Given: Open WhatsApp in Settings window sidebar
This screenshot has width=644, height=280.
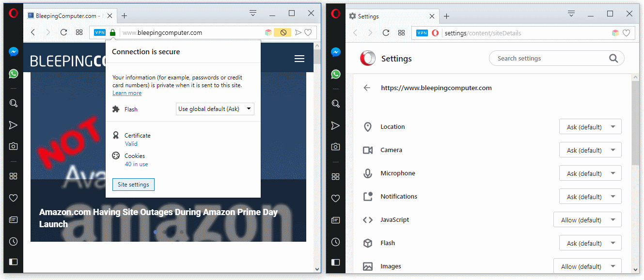Looking at the screenshot, I should point(335,74).
